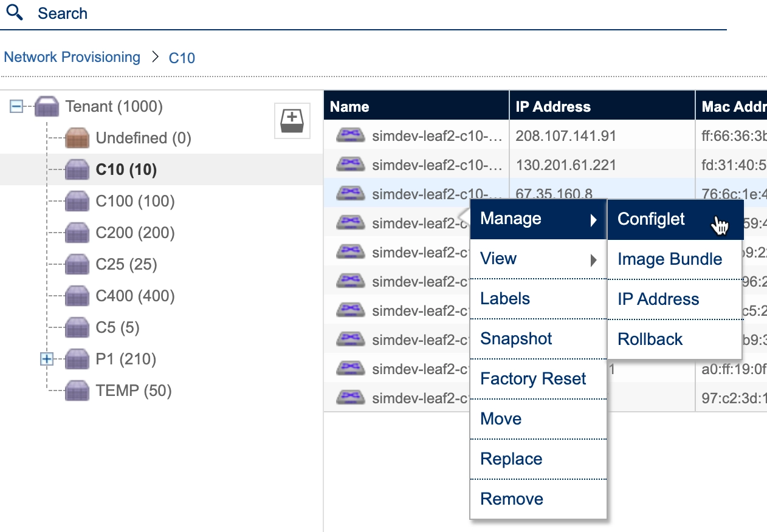Choose Configlet from Manage submenu

(x=651, y=219)
